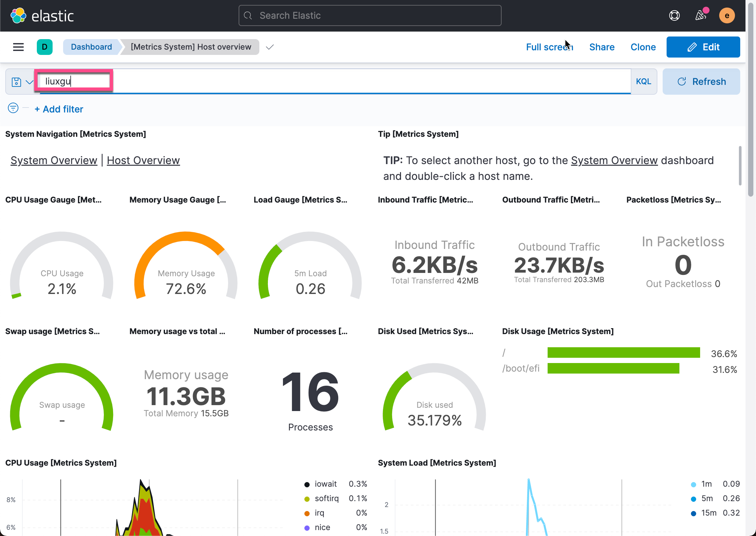Expand the chevron beside saved query icon

(x=29, y=82)
